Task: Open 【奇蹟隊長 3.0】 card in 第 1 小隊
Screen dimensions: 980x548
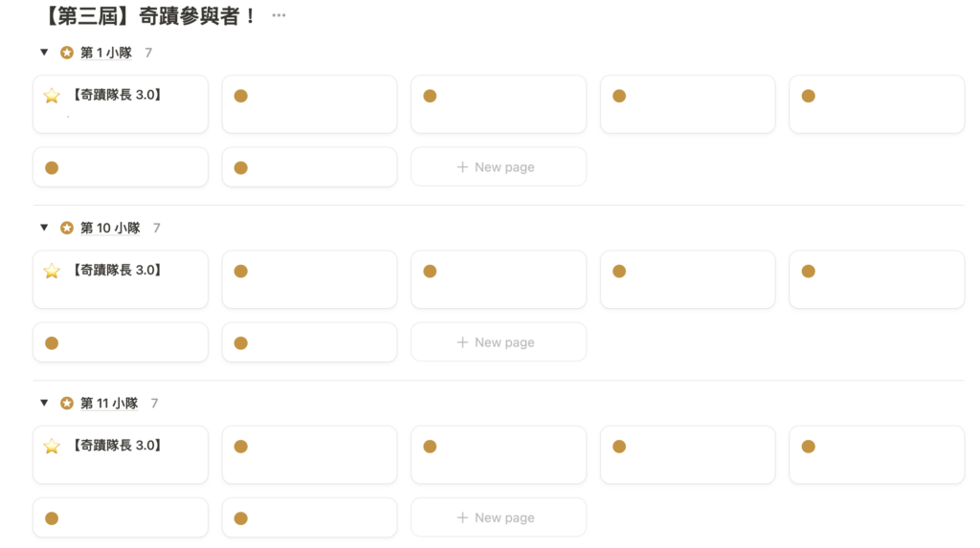Action: point(121,104)
